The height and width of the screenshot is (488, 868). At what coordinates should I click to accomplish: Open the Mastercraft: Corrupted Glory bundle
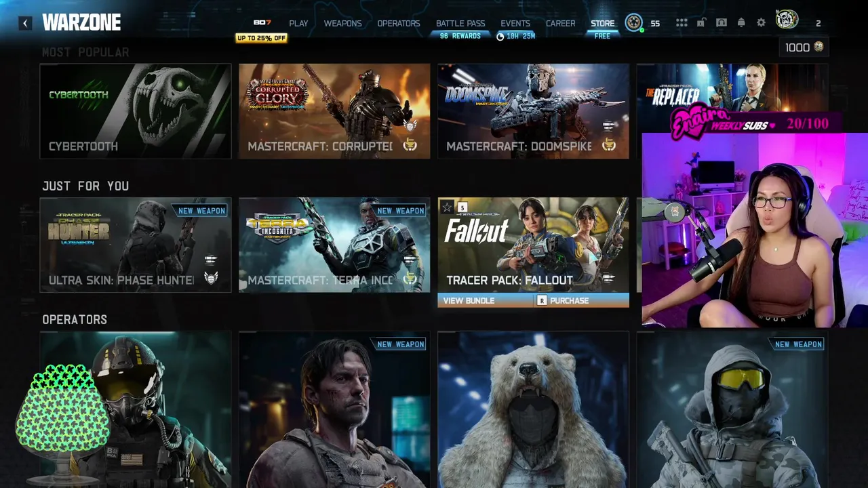[334, 111]
